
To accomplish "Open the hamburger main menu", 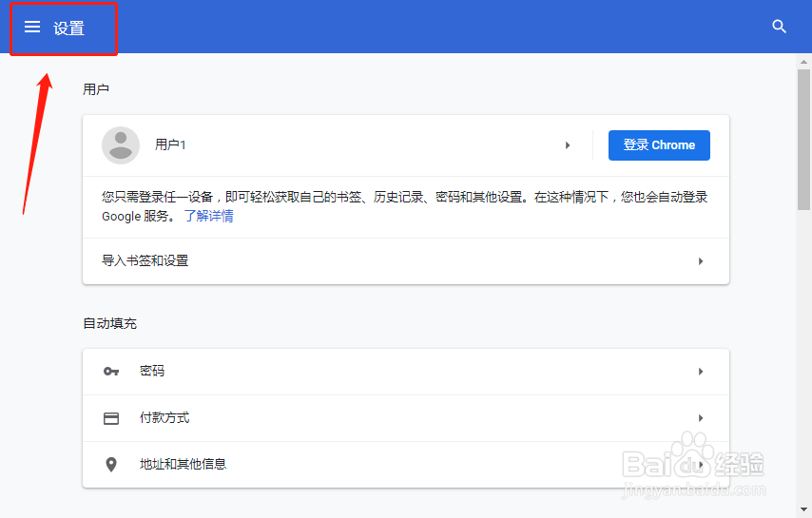I will point(32,27).
